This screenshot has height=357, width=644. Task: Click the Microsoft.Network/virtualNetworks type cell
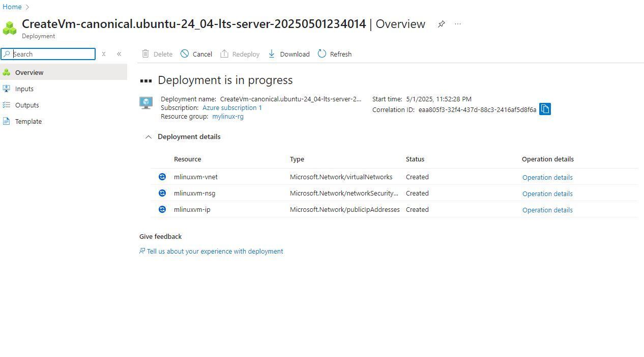[341, 177]
